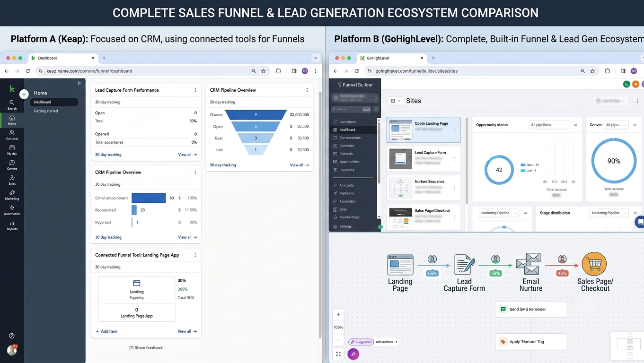Click View all on Connected Funnel Tool card
The width and height of the screenshot is (644, 363).
[187, 331]
